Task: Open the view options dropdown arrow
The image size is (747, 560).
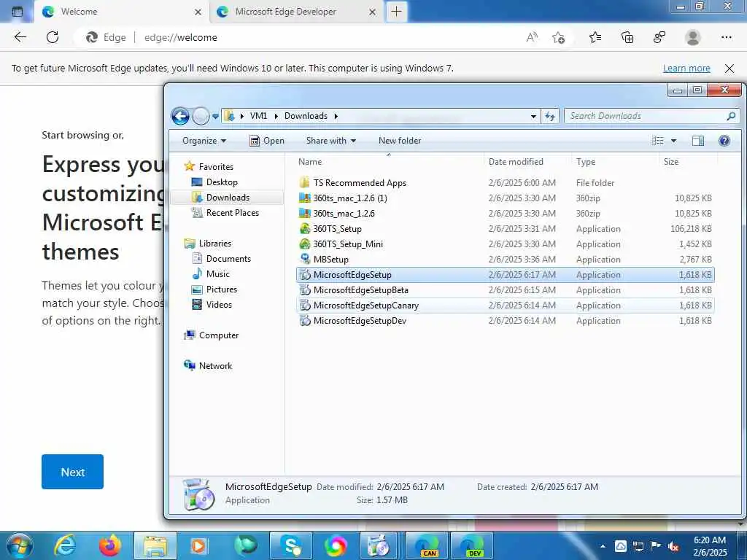Action: pyautogui.click(x=673, y=141)
